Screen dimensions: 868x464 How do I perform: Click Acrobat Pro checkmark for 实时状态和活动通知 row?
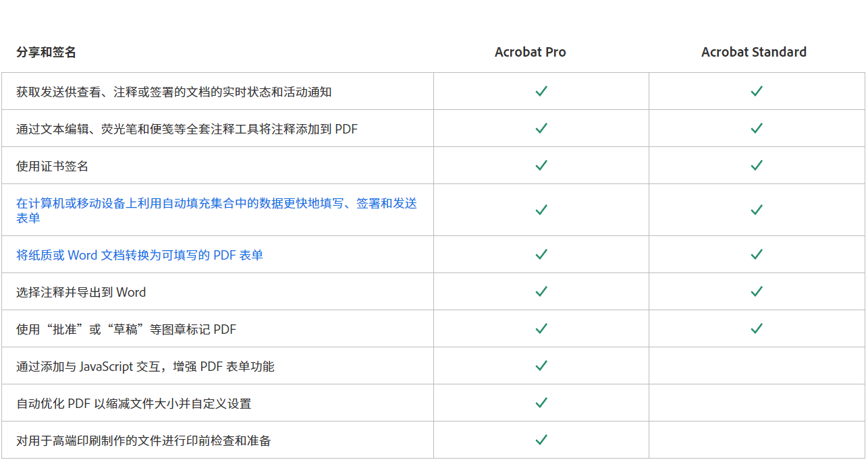click(541, 91)
